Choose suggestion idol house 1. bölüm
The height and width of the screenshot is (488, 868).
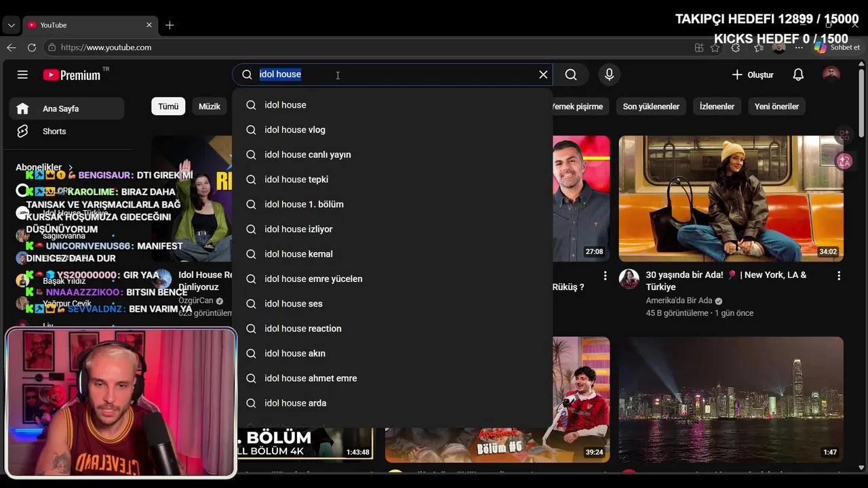tap(392, 204)
